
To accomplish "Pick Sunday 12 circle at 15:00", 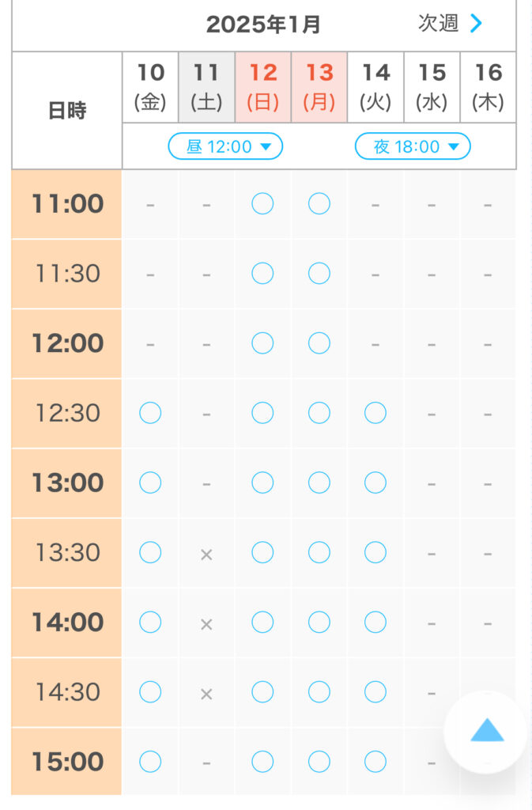I will tap(262, 762).
